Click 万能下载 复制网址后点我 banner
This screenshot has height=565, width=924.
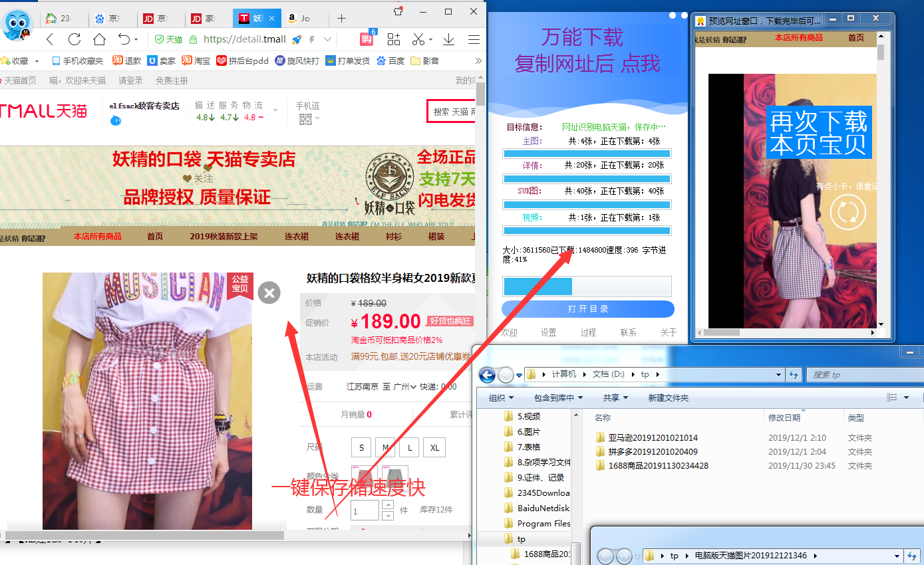pos(587,51)
